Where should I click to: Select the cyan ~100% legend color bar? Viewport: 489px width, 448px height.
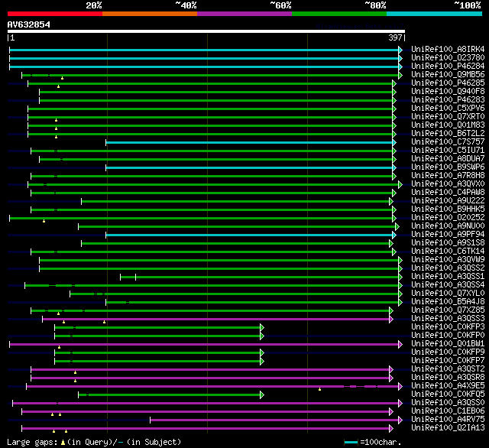pyautogui.click(x=433, y=14)
